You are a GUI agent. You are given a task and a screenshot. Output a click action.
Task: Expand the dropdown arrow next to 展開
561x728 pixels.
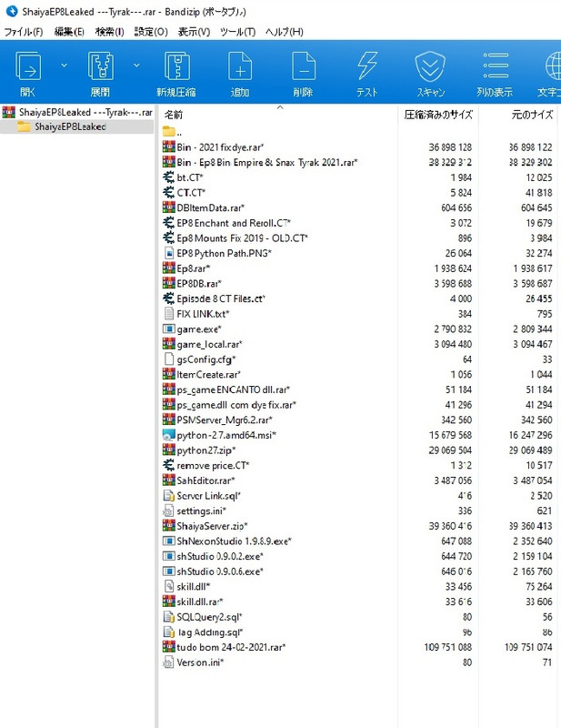pos(136,66)
